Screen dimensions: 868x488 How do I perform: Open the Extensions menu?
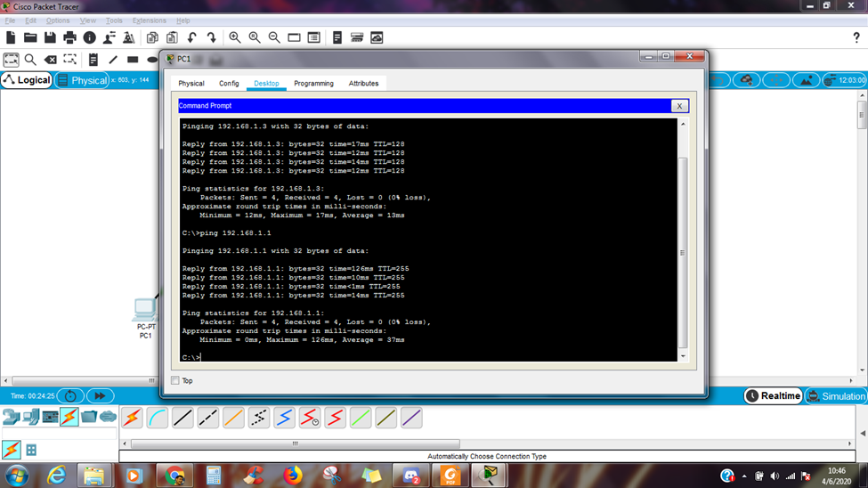149,20
